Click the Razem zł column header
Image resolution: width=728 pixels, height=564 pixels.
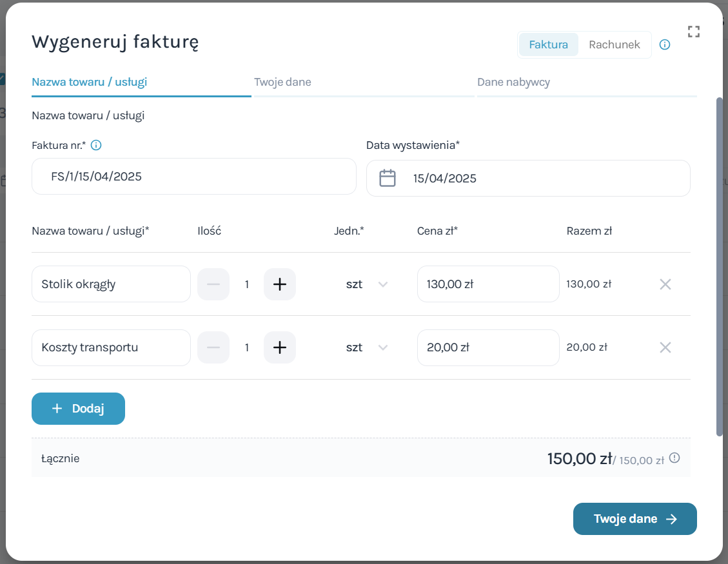pos(589,231)
